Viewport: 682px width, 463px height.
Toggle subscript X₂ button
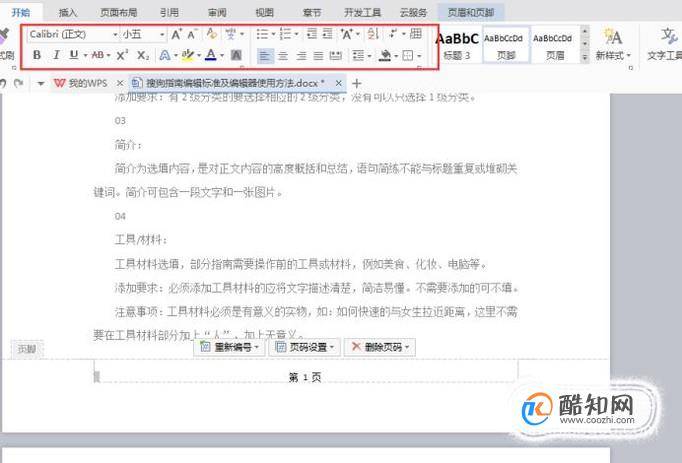click(x=143, y=55)
